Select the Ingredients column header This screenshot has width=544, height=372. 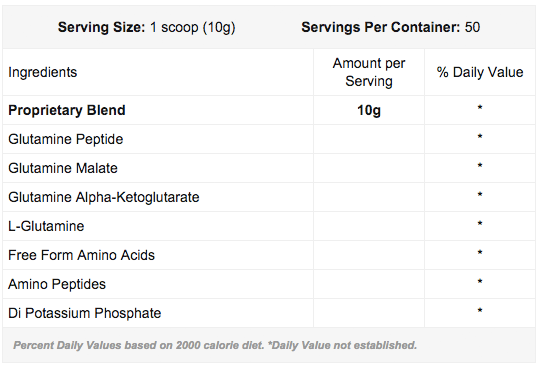pos(43,72)
